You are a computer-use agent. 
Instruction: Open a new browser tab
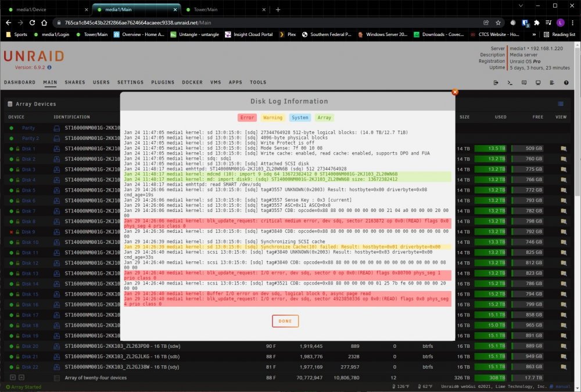pos(278,10)
